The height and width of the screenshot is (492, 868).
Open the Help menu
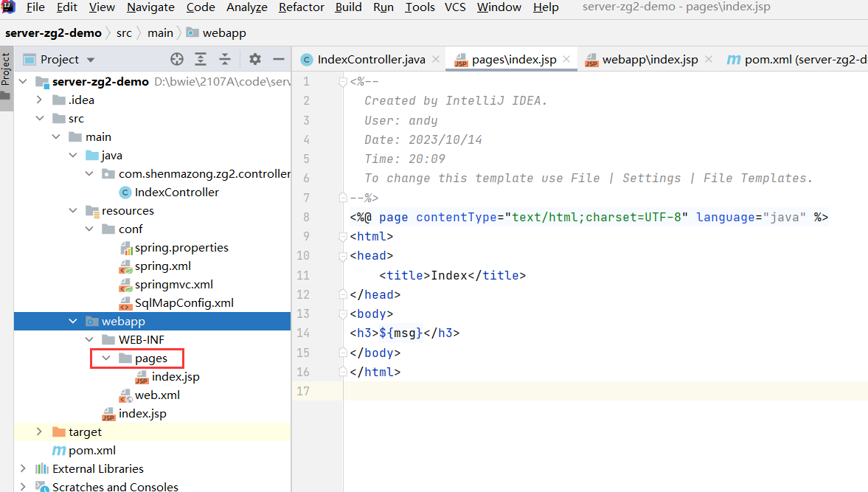[x=546, y=7]
